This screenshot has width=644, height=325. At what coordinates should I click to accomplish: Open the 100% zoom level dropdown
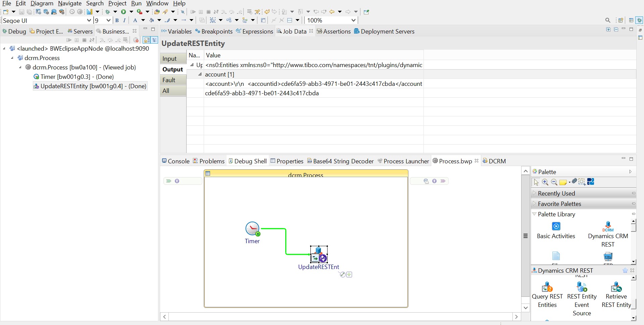[353, 20]
